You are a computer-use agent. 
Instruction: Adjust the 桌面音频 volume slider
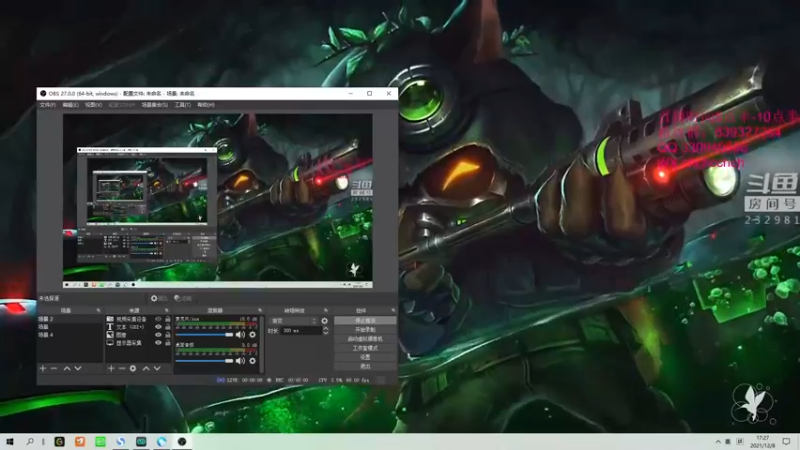pyautogui.click(x=204, y=361)
